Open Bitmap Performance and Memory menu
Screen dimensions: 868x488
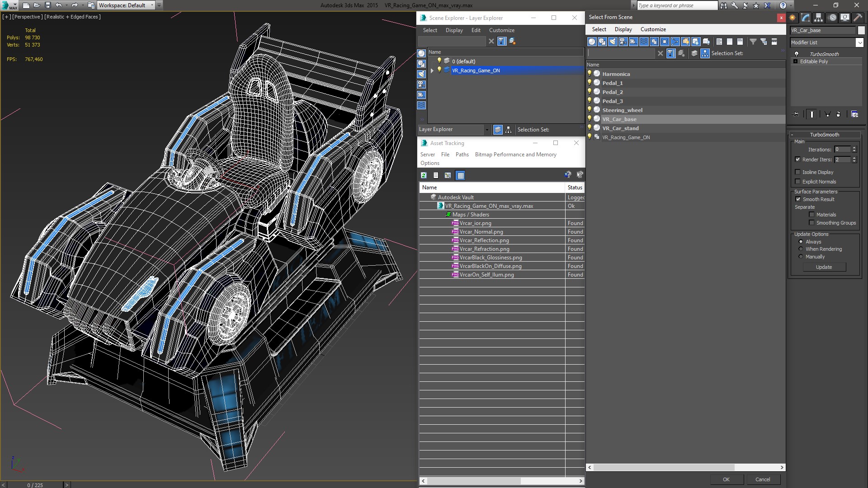click(515, 155)
